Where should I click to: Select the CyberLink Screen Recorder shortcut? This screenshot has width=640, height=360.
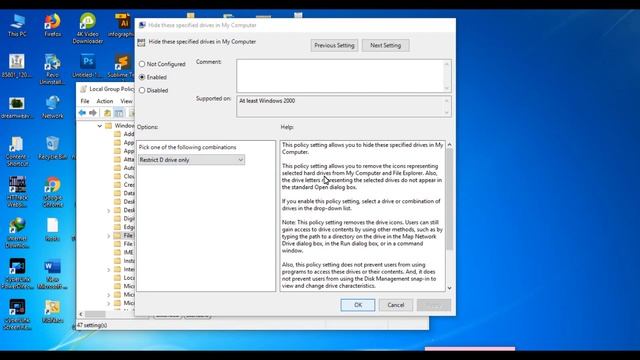coord(17,314)
